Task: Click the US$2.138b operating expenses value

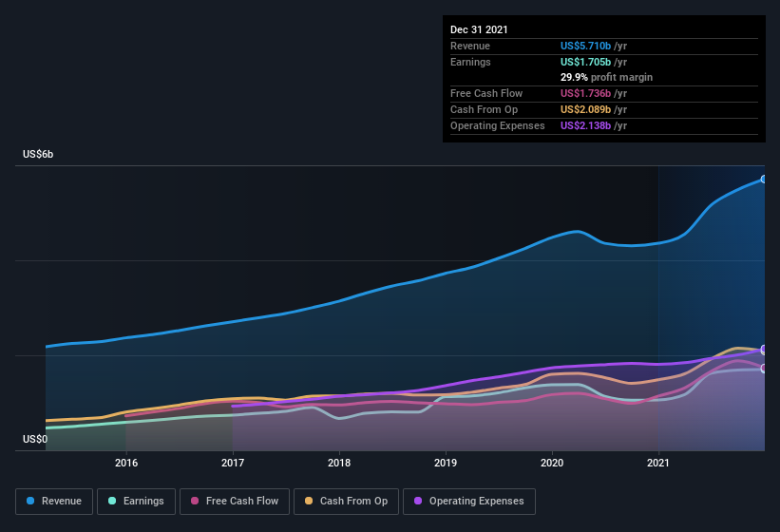Action: pyautogui.click(x=585, y=125)
